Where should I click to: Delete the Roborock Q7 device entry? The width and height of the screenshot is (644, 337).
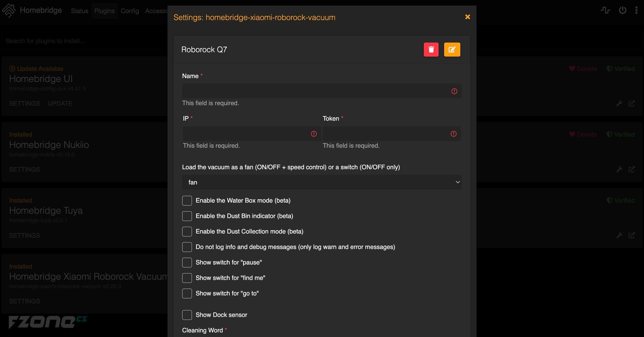click(431, 50)
